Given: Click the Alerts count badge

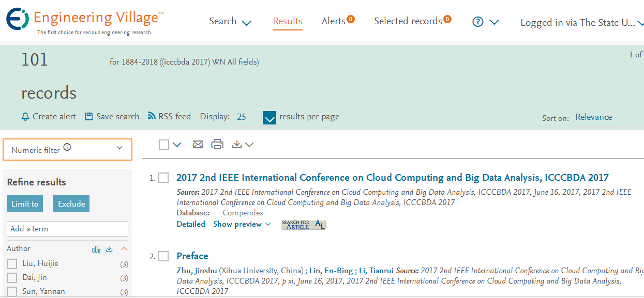Looking at the screenshot, I should [351, 20].
